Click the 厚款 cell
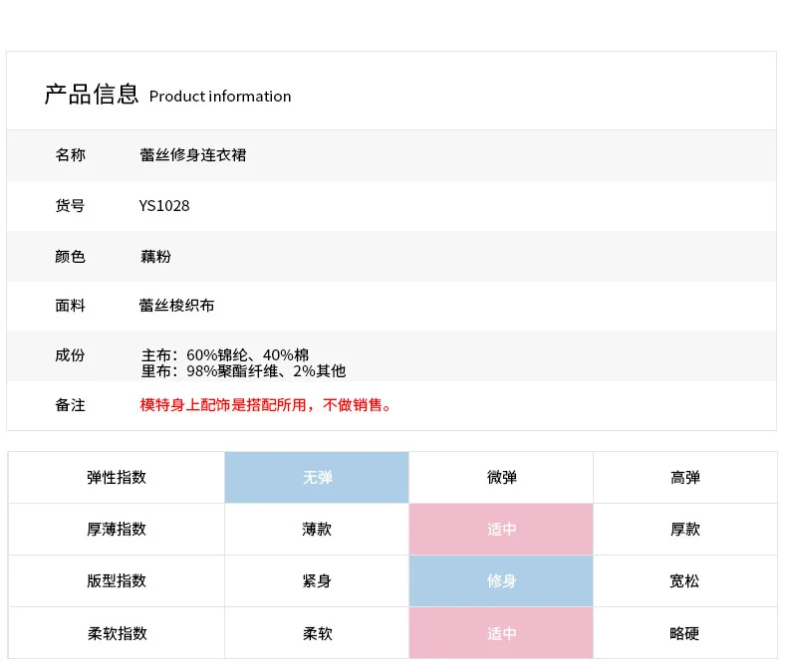Screen dimensions: 787x672 [x=685, y=529]
